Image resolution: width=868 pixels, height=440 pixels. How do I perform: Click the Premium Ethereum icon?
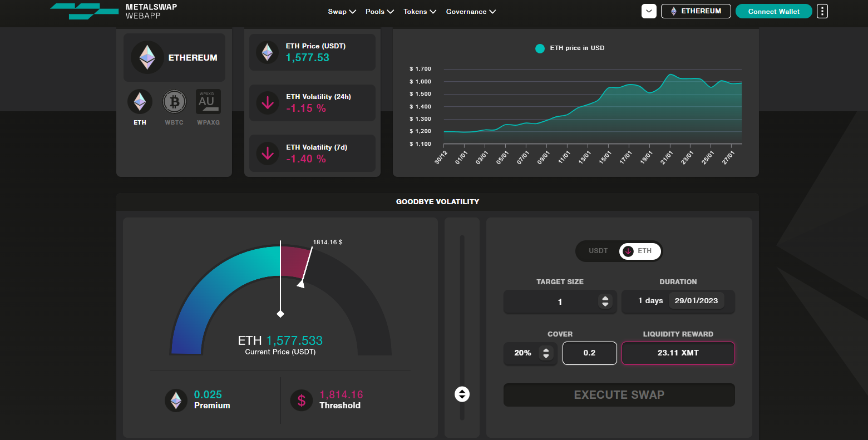coord(176,401)
